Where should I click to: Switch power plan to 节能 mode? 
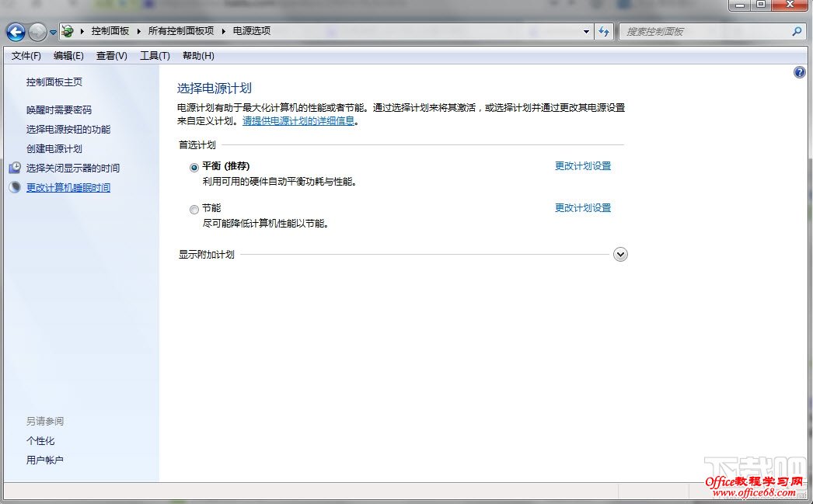[194, 209]
